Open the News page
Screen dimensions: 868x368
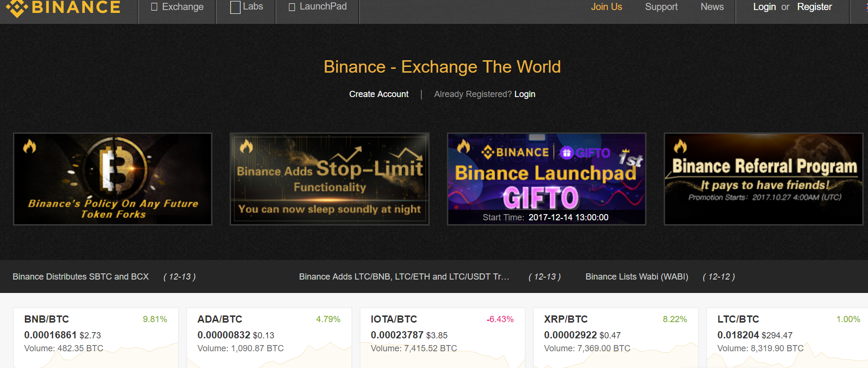[x=712, y=7]
